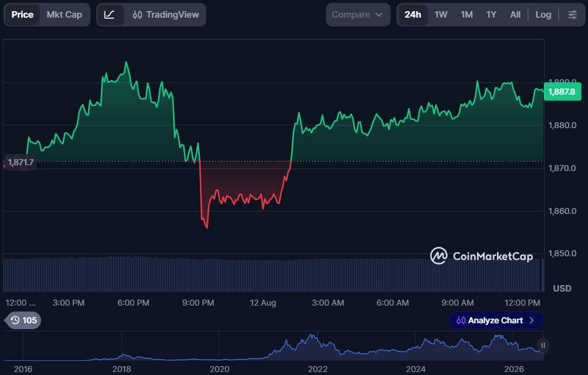Click the 1,880.0 axis label

(x=562, y=125)
